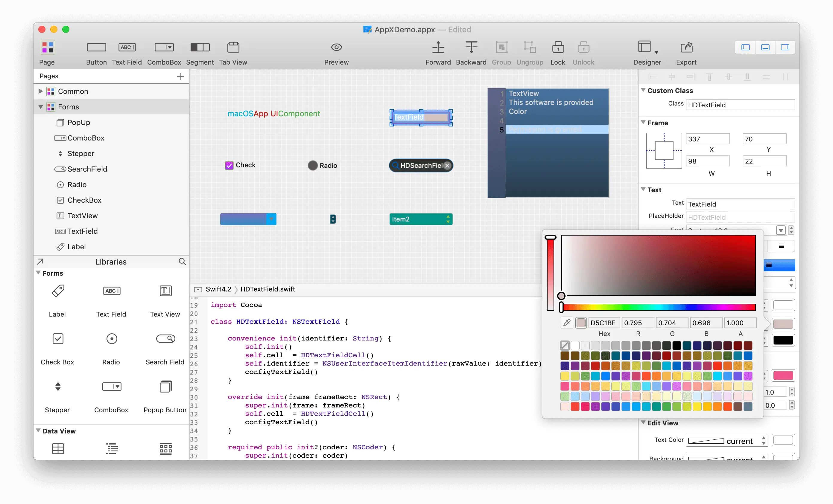
Task: Select the Radio button on canvas
Action: 313,165
